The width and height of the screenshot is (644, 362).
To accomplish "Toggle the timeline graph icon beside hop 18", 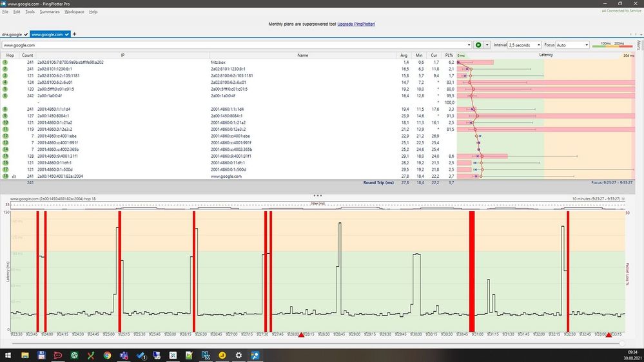I will click(x=14, y=176).
